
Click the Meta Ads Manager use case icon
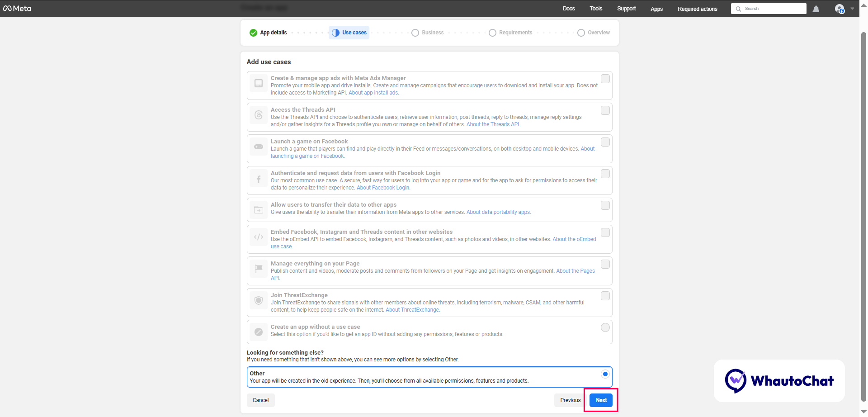point(259,83)
